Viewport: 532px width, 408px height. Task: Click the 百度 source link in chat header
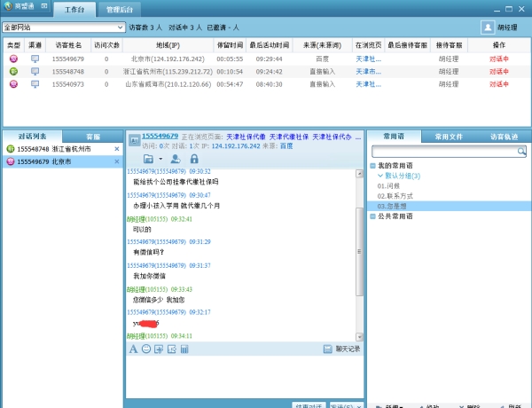[286, 146]
